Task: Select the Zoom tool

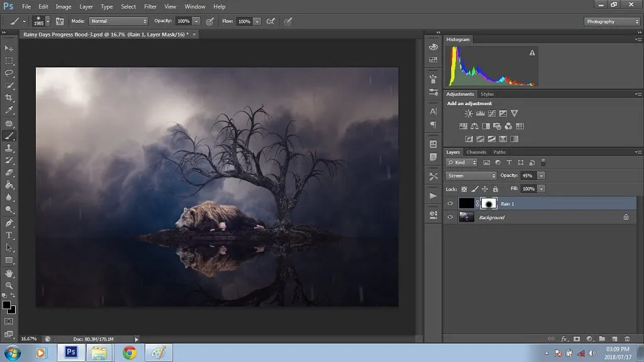Action: pyautogui.click(x=9, y=285)
